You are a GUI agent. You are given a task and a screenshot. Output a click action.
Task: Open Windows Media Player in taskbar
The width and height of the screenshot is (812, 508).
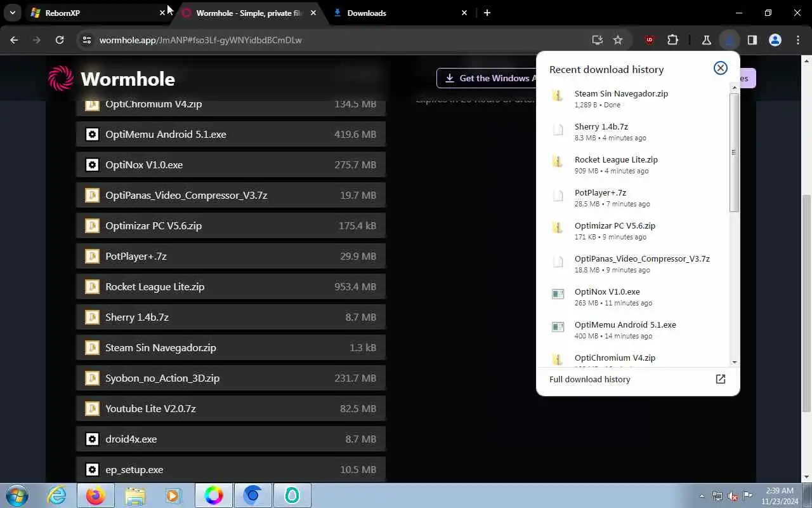tap(174, 495)
